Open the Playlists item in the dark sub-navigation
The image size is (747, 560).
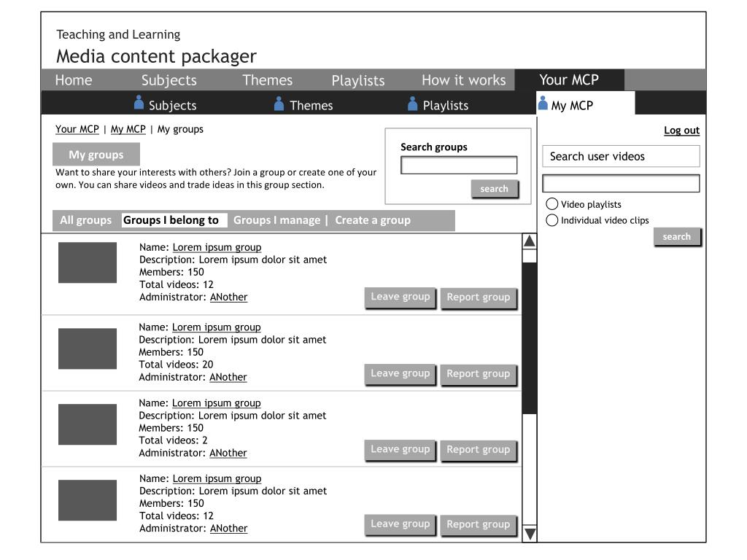pos(446,105)
